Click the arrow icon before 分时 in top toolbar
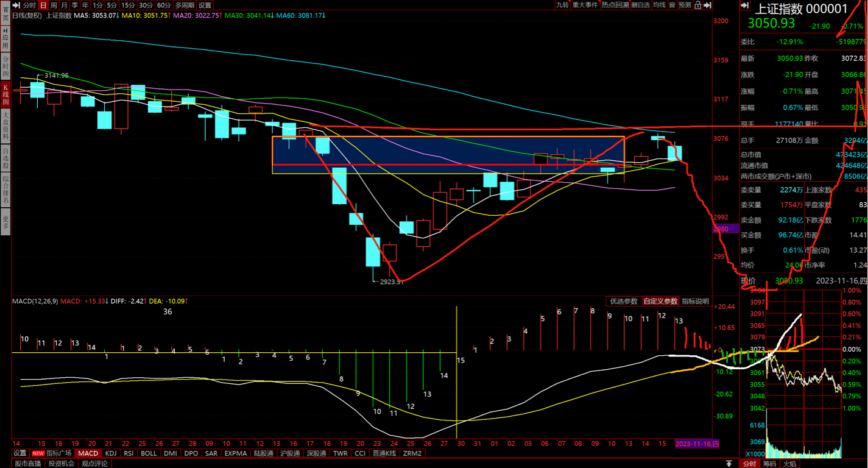The height and width of the screenshot is (468, 868). [17, 5]
